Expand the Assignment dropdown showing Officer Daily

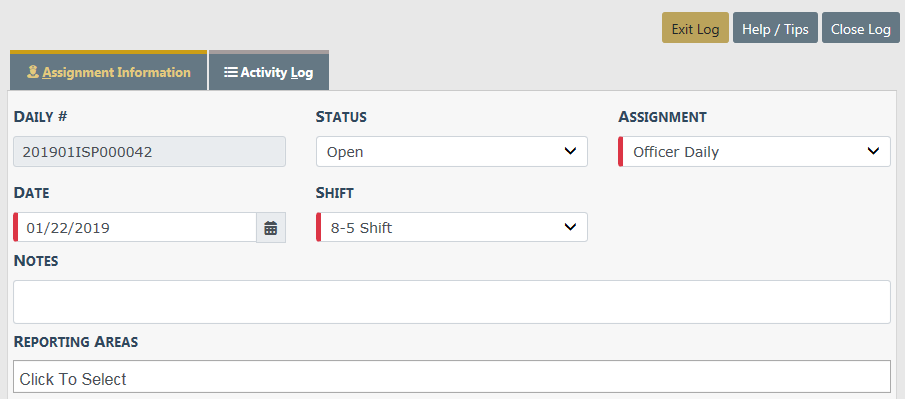click(x=754, y=152)
